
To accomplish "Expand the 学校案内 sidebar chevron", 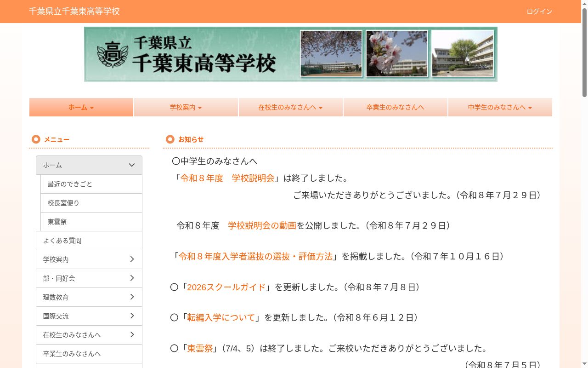I will click(x=132, y=259).
